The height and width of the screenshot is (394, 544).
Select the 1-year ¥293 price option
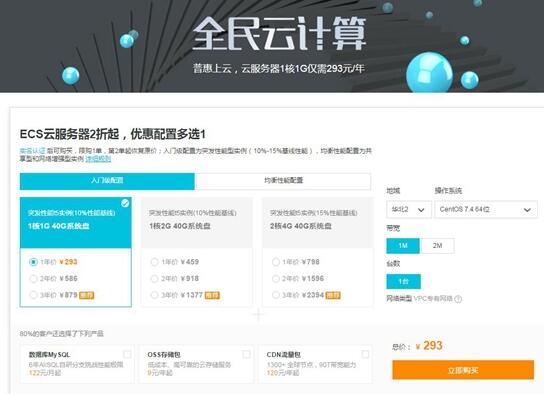[x=33, y=262]
